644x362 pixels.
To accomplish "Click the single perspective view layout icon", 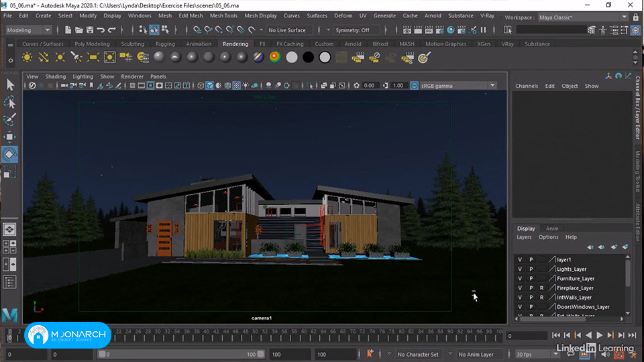I will (10, 229).
